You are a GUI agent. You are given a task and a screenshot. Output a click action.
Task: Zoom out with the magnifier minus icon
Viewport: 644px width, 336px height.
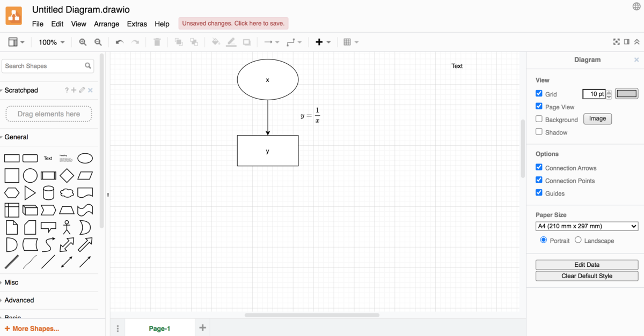click(x=98, y=42)
